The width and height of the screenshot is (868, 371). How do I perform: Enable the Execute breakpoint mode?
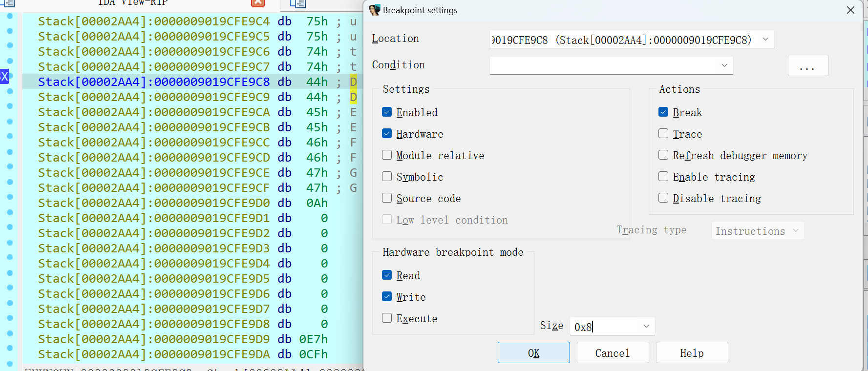(387, 318)
